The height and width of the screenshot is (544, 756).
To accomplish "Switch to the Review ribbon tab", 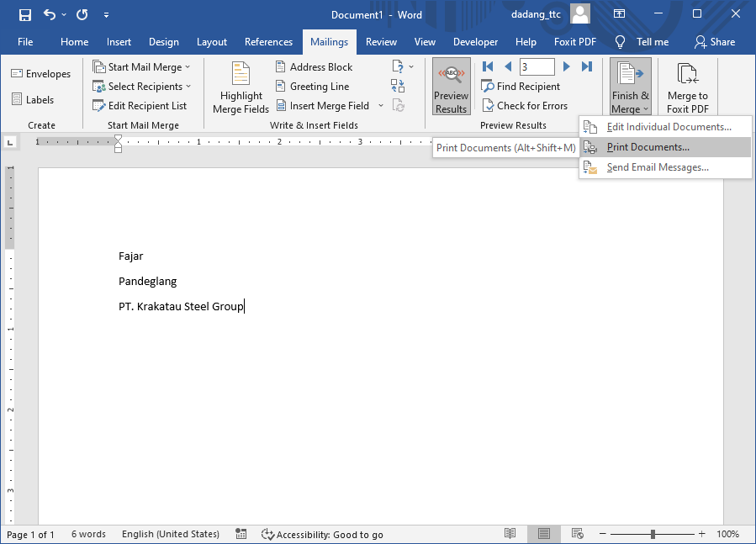I will click(x=381, y=41).
